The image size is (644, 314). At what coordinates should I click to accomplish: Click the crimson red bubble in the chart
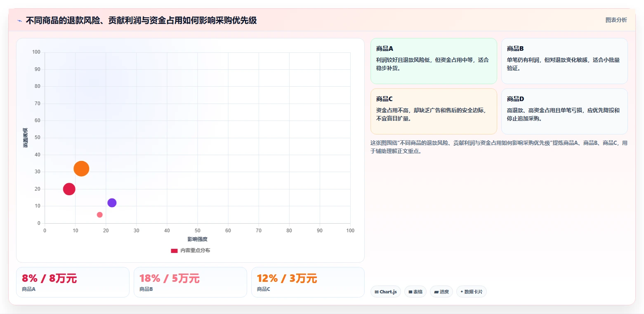[x=69, y=189]
